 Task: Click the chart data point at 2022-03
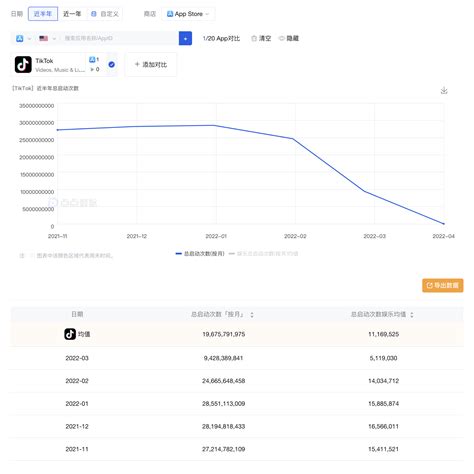click(365, 191)
